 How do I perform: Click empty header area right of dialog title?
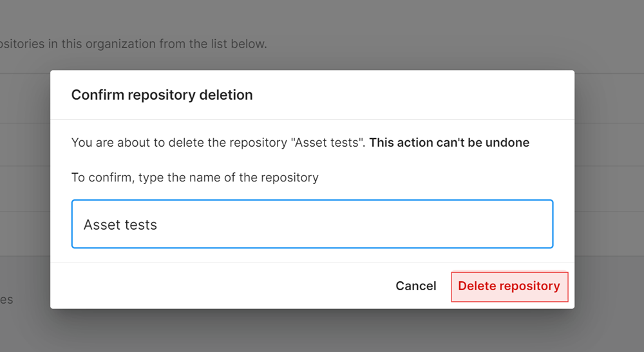pyautogui.click(x=412, y=95)
